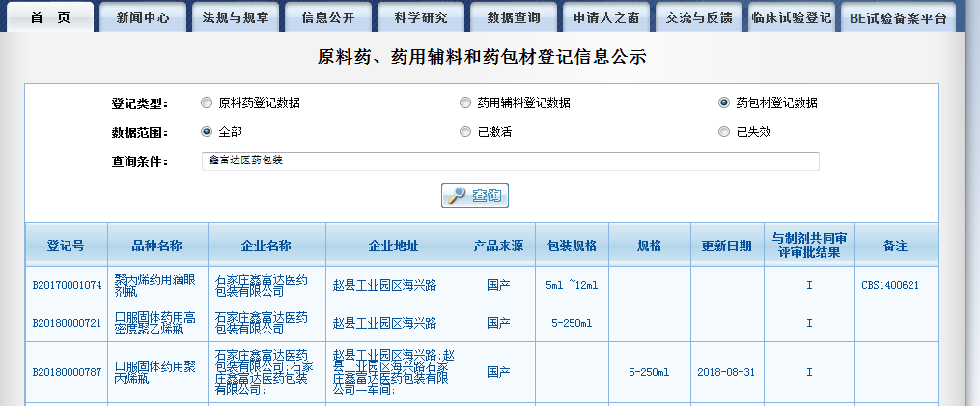Open the 首页 tab
This screenshot has height=406, width=980.
pos(49,17)
